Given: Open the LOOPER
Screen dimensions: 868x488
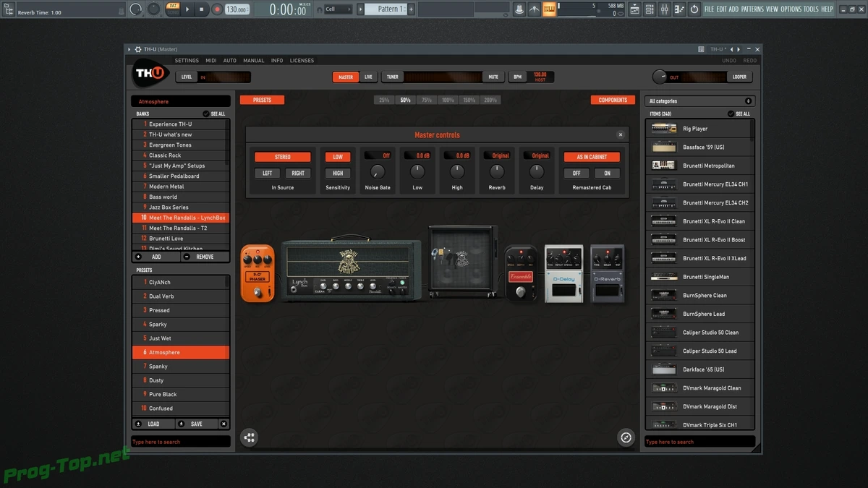Looking at the screenshot, I should click(739, 77).
